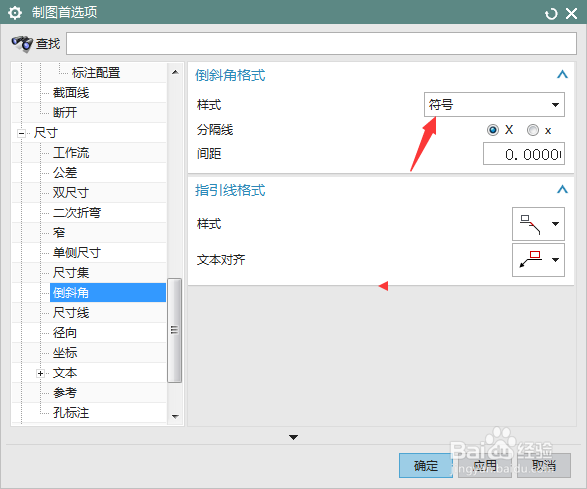Viewport: 587px width, 489px height.
Task: Click the 查找 search input field
Action: [x=321, y=43]
